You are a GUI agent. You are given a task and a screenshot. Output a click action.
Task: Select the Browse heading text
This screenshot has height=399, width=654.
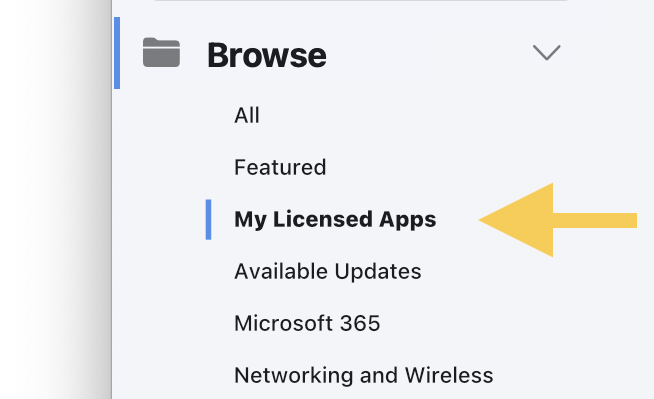pos(267,55)
